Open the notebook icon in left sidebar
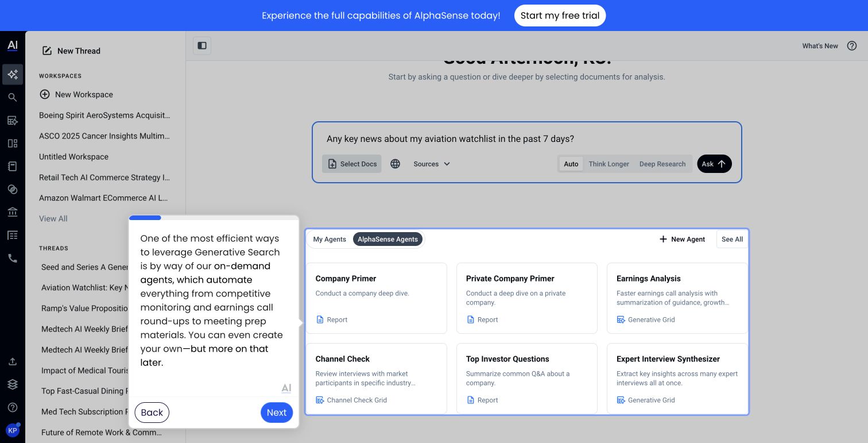The image size is (868, 443). point(13,166)
